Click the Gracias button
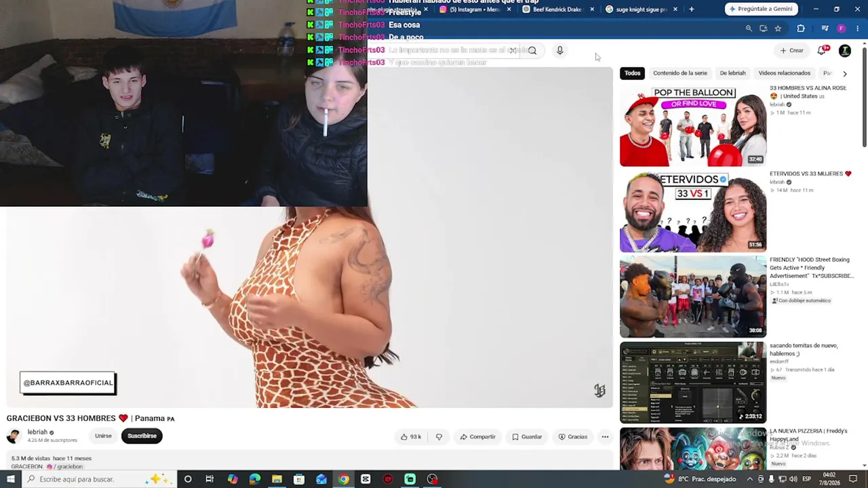Viewport: 868px width, 488px height. [x=573, y=436]
